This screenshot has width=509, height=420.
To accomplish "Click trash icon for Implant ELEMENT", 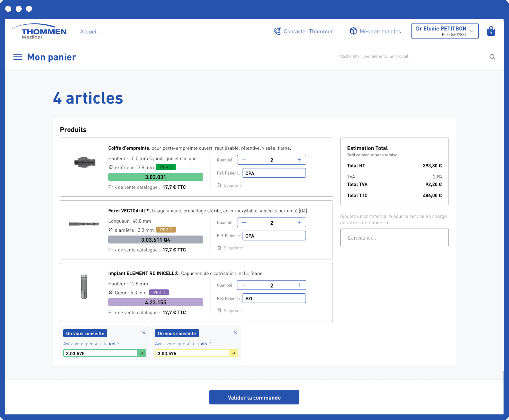I will [x=219, y=310].
